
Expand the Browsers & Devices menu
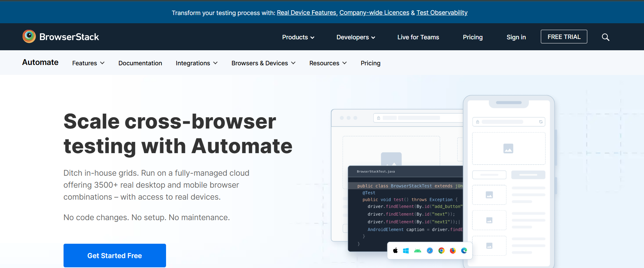coord(263,63)
